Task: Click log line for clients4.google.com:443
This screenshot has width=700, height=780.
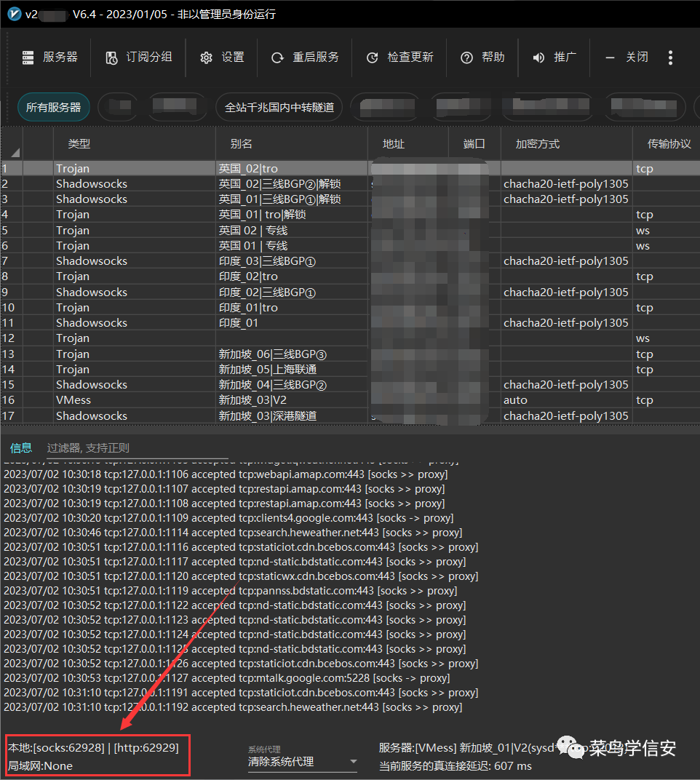Action: tap(229, 518)
